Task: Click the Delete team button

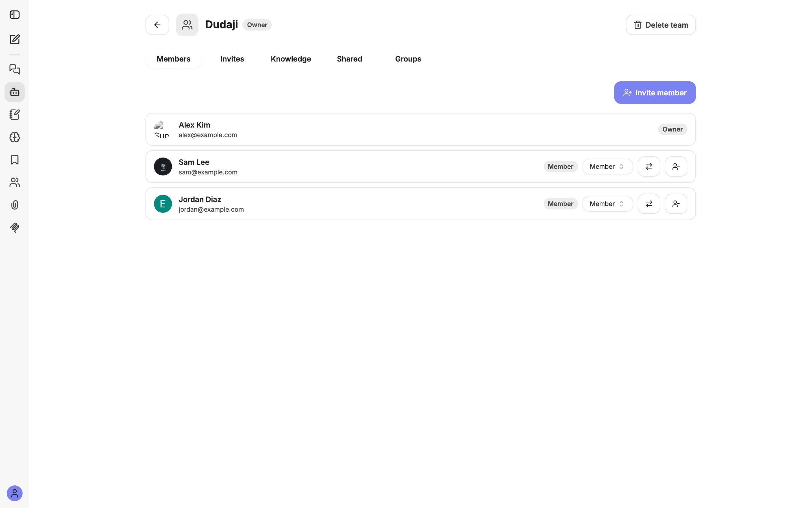Action: (661, 25)
